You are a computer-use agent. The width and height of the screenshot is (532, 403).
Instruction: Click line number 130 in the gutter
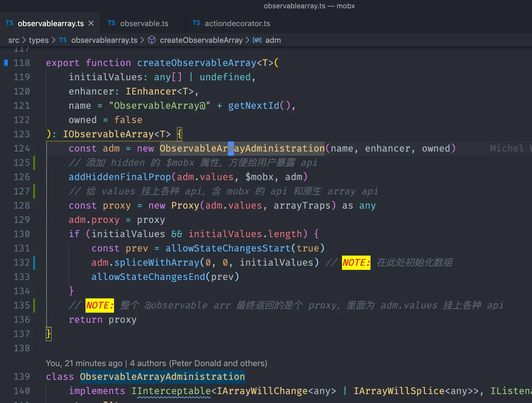pyautogui.click(x=22, y=234)
